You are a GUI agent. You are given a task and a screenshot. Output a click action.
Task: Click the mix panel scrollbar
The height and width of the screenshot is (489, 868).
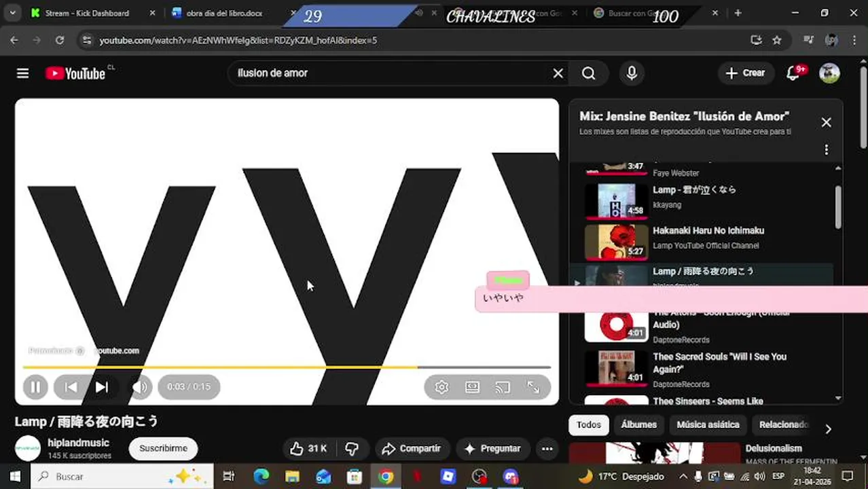click(x=838, y=208)
